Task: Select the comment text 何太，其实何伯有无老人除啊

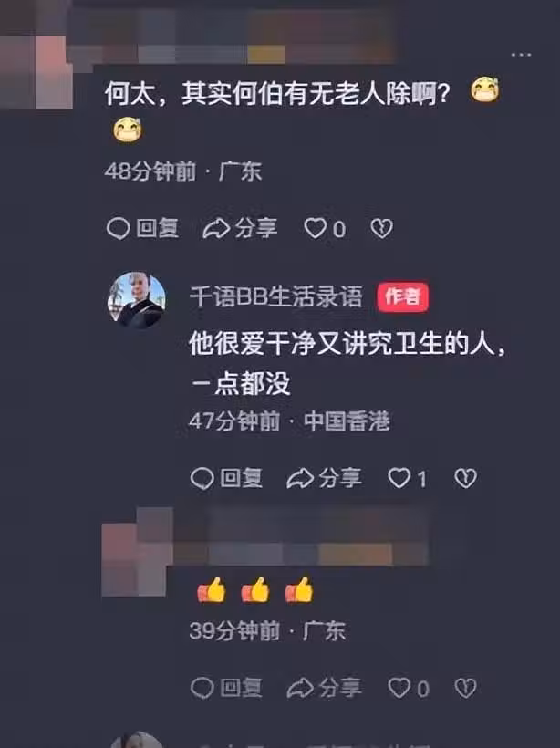Action: point(277,93)
